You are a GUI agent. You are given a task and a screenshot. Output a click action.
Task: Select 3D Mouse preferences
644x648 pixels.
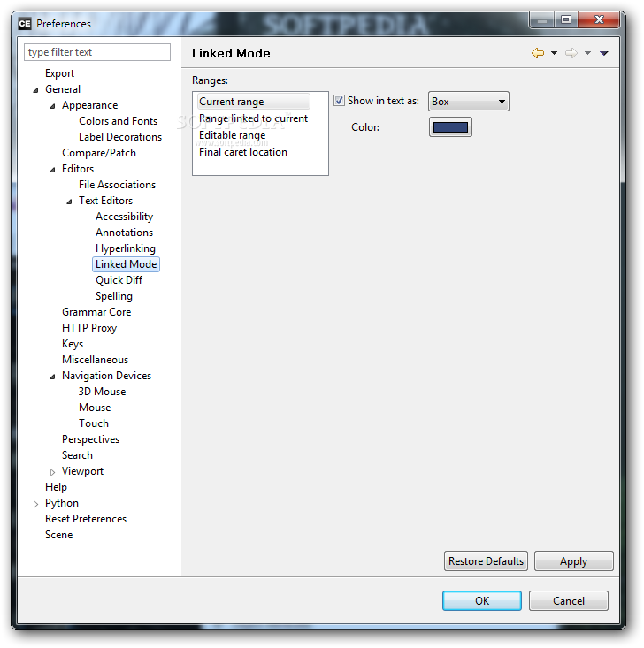pos(102,392)
